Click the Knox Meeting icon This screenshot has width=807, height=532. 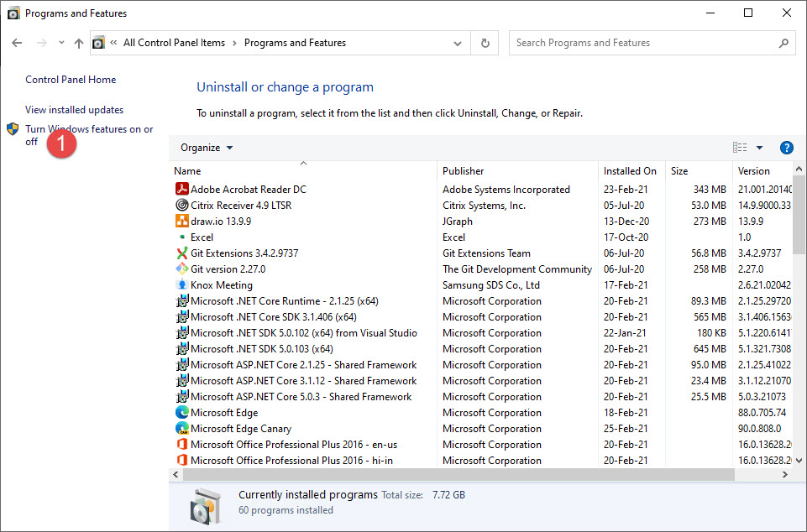tap(181, 284)
